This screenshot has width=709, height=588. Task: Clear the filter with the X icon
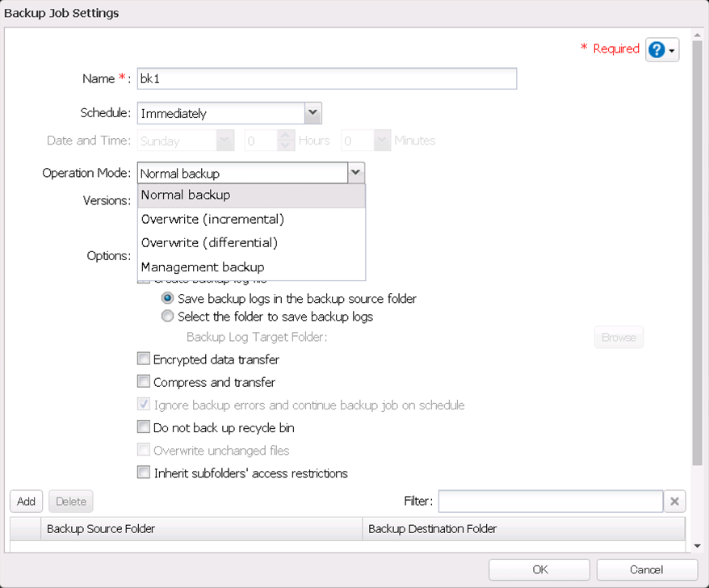[x=674, y=502]
